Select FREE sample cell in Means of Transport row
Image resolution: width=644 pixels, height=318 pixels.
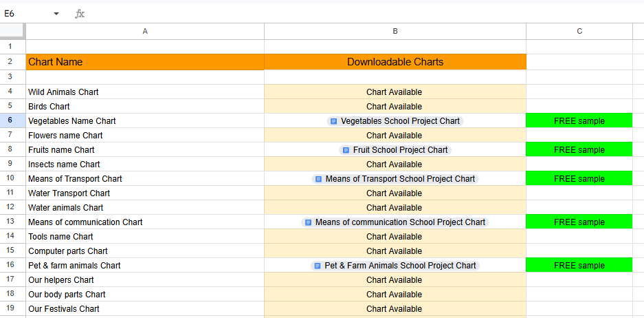click(x=579, y=178)
